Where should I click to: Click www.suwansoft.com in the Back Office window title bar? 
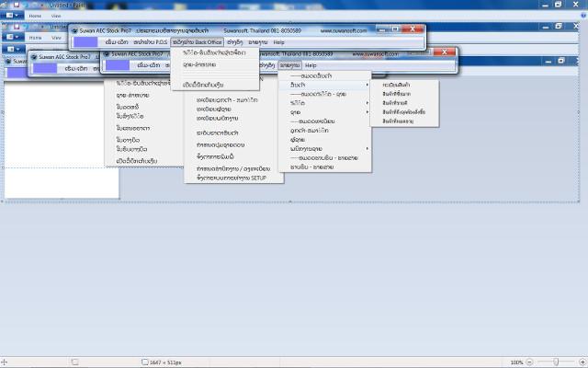[344, 30]
